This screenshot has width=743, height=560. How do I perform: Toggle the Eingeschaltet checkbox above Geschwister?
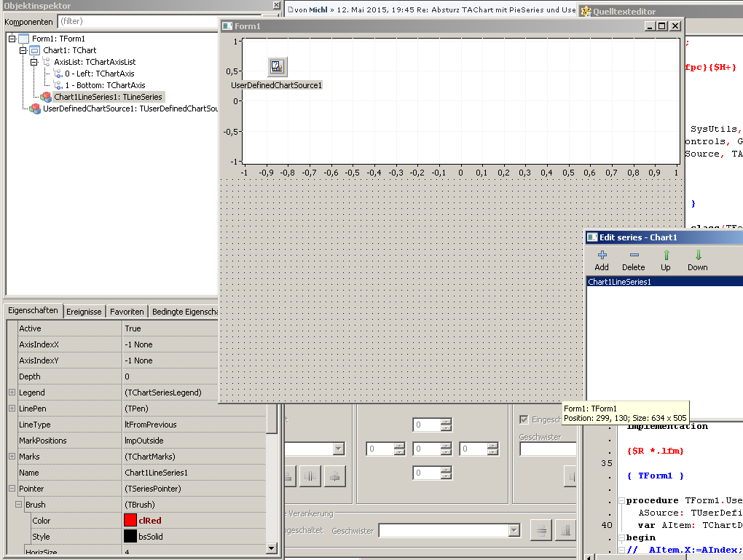(x=523, y=419)
